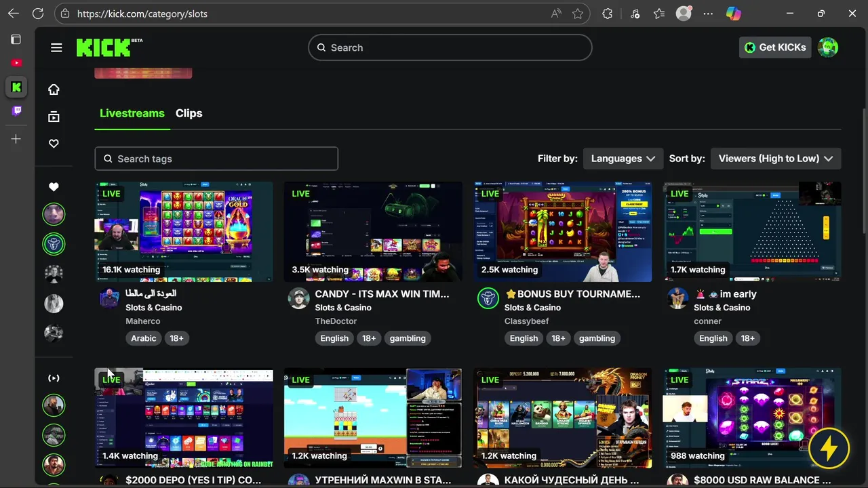Click the main Search box
This screenshot has height=488, width=868.
(x=450, y=47)
